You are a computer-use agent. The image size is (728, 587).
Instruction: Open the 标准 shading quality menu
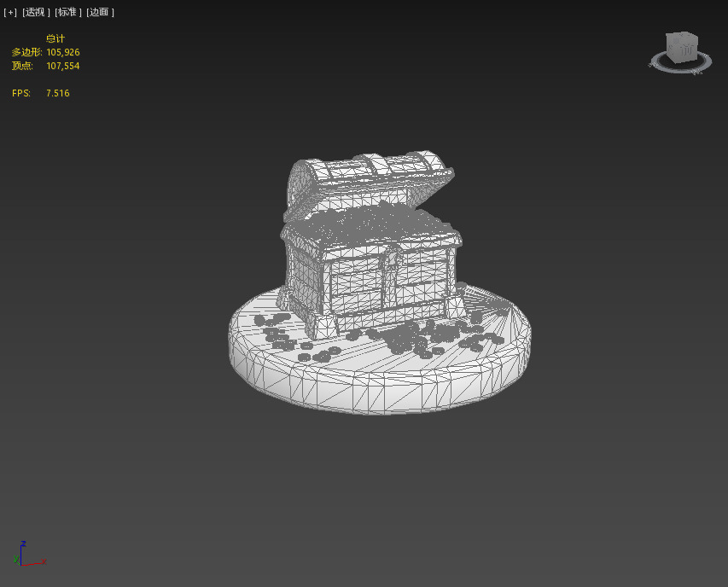point(67,13)
